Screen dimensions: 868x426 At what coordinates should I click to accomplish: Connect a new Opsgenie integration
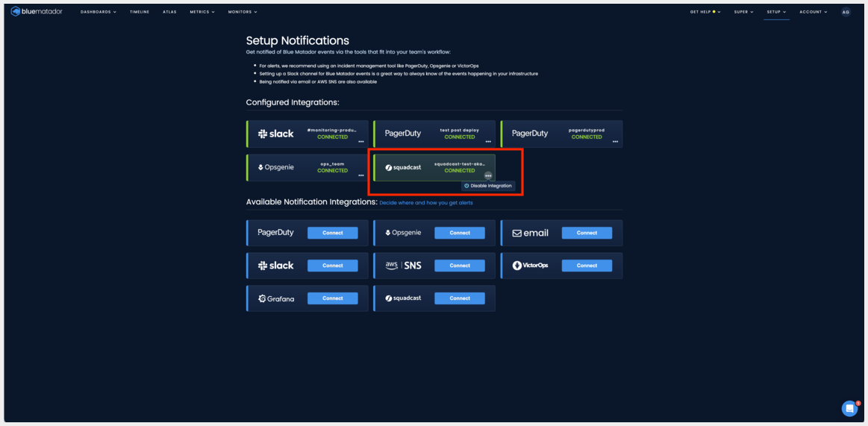pos(460,233)
